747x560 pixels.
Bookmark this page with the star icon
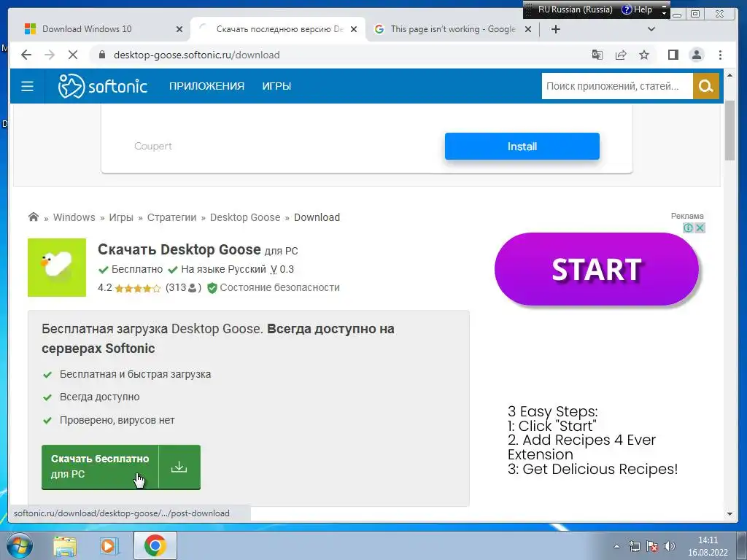(644, 55)
